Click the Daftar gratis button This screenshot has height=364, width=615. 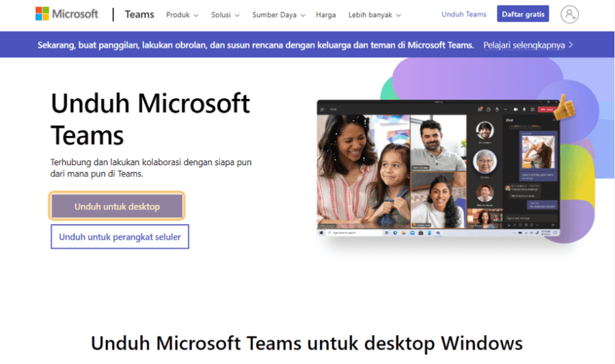(523, 14)
